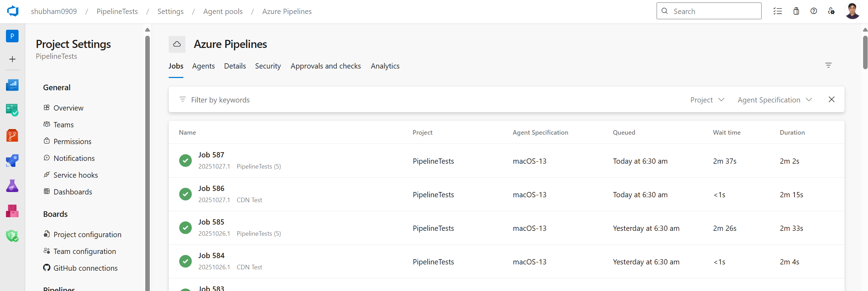Open the profile avatar menu
The width and height of the screenshot is (868, 291).
point(852,11)
